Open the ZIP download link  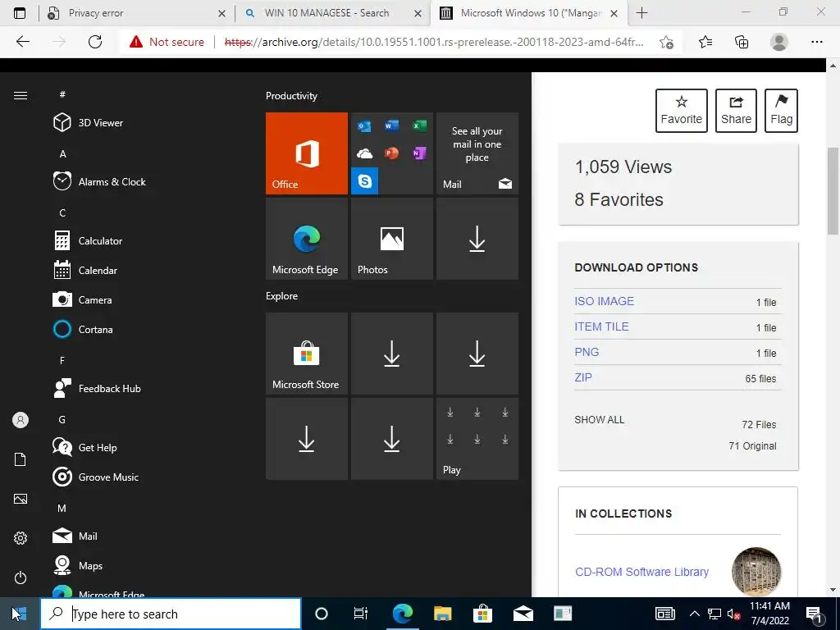[x=583, y=377]
